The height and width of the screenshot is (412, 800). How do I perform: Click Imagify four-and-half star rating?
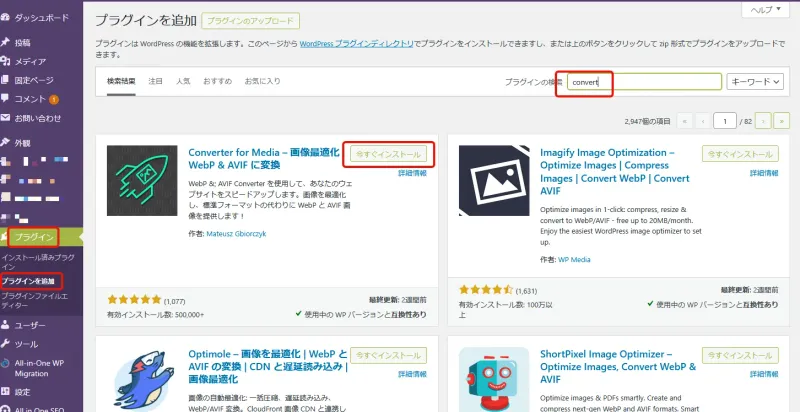coord(486,290)
